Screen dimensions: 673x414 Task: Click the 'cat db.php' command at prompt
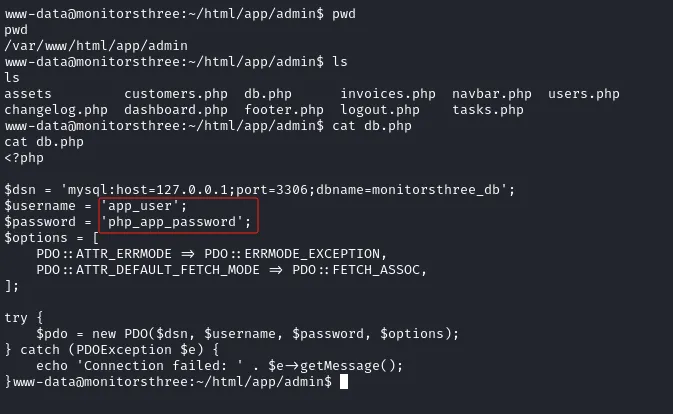point(372,126)
